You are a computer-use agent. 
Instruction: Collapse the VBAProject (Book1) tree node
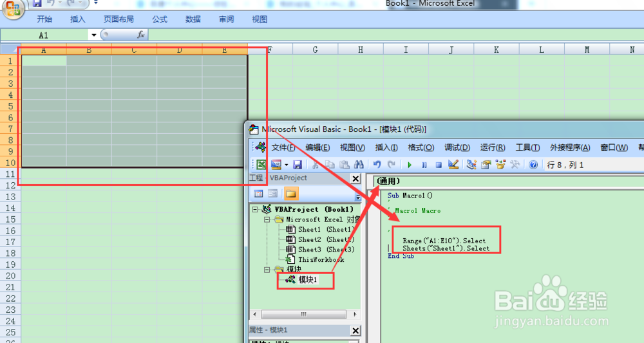[255, 209]
